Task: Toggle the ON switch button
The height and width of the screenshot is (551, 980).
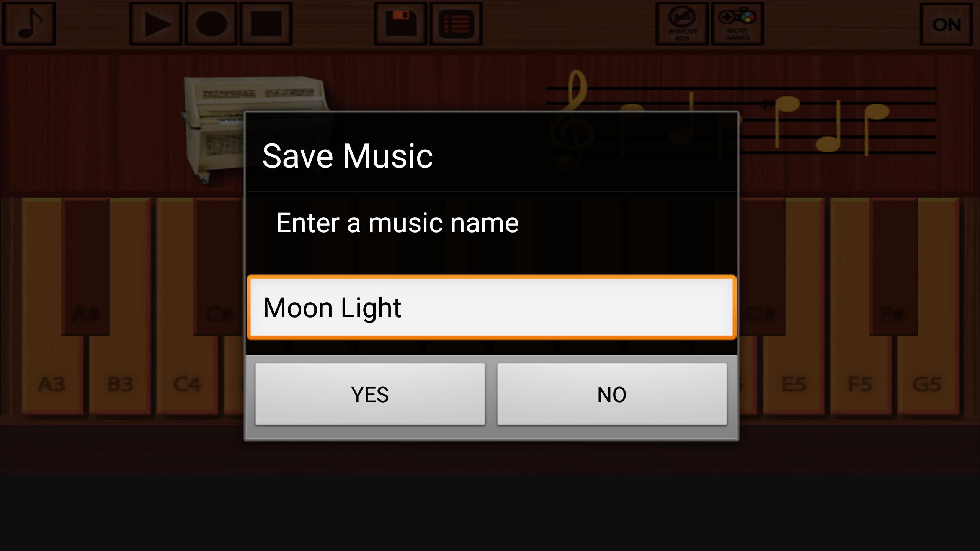Action: (946, 24)
